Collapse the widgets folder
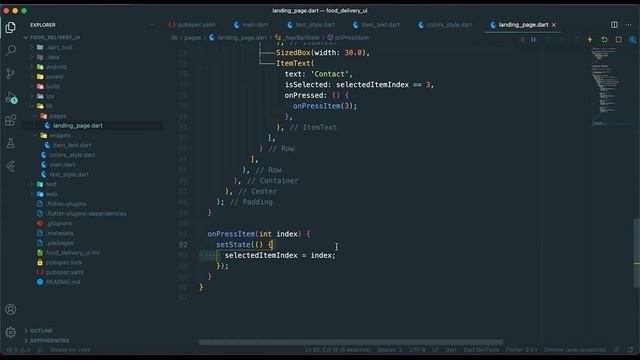The width and height of the screenshot is (640, 360). [60, 136]
